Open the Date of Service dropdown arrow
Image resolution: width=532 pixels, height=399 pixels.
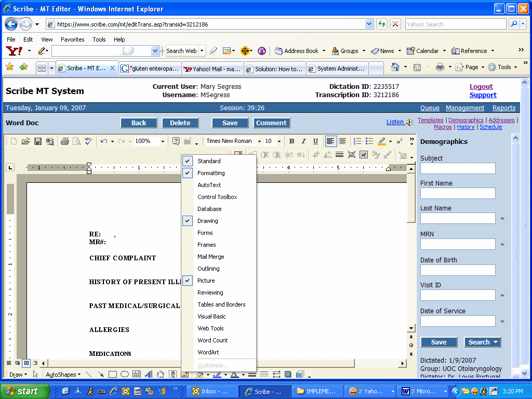click(502, 322)
